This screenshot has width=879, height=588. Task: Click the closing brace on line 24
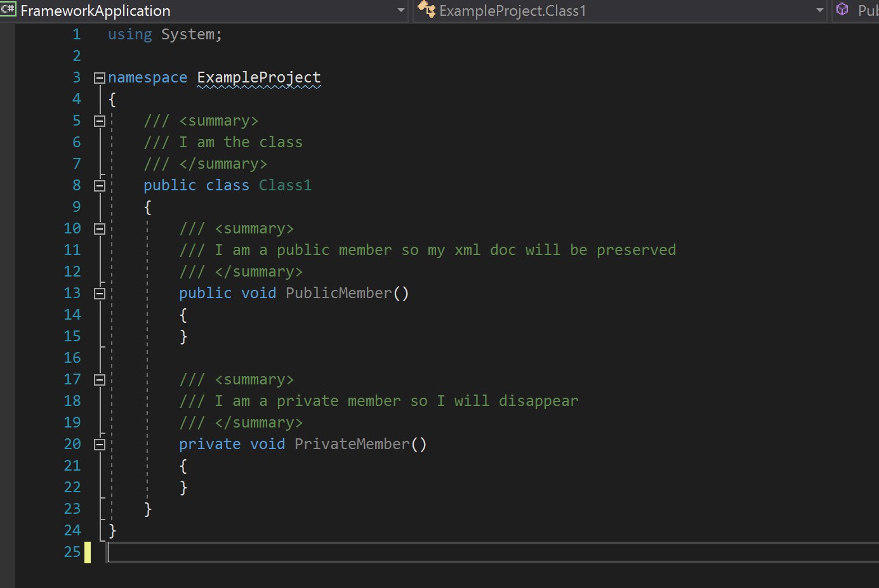click(112, 530)
